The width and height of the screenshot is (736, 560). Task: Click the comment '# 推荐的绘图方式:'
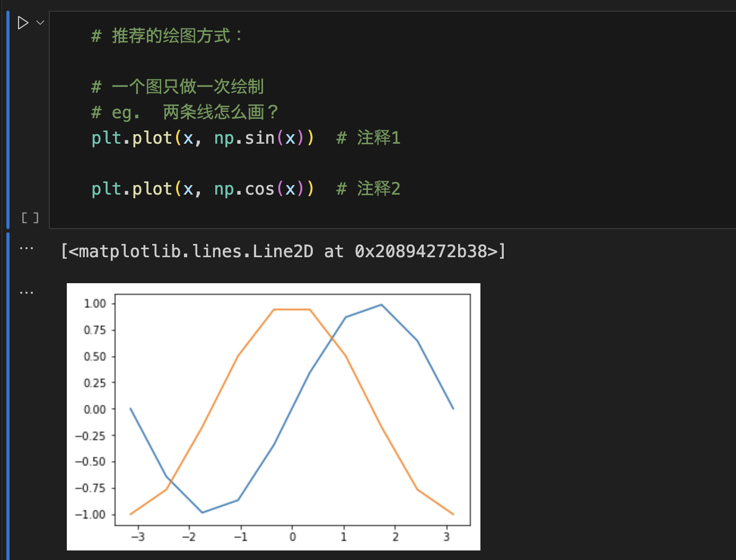coord(167,36)
